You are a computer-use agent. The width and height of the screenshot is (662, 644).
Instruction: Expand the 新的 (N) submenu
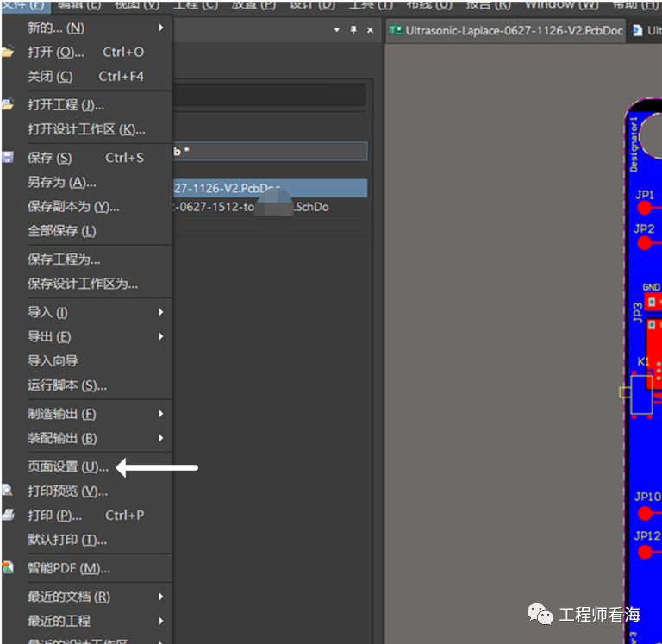click(x=160, y=28)
